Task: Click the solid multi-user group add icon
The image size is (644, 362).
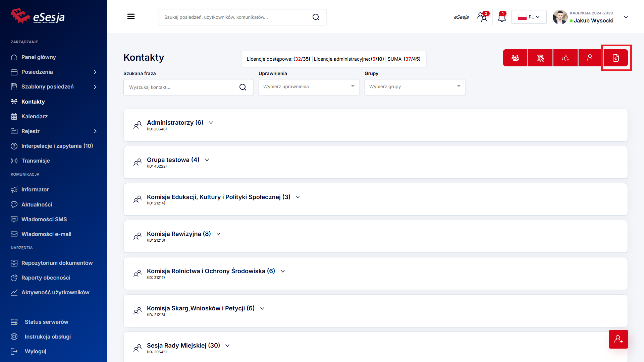Action: [x=515, y=58]
